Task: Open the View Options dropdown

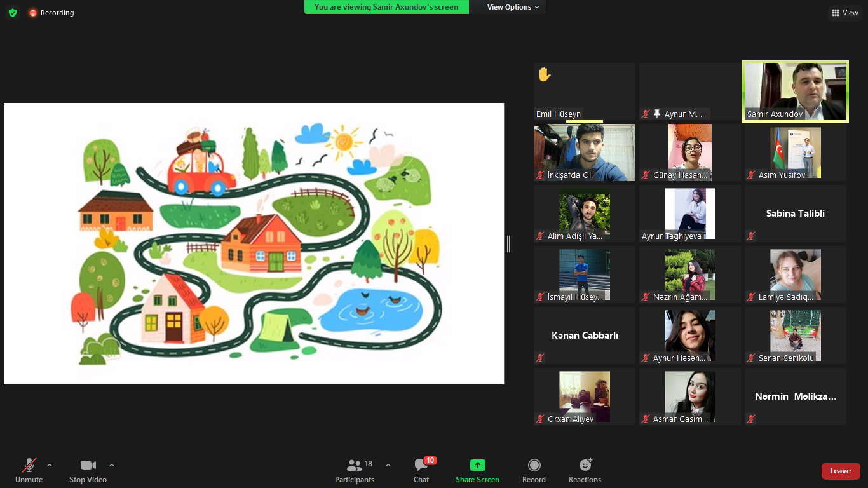Action: [x=513, y=7]
